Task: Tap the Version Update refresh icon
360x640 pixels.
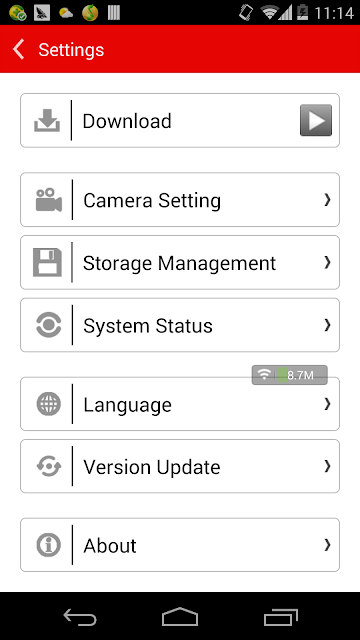Action: 49,466
